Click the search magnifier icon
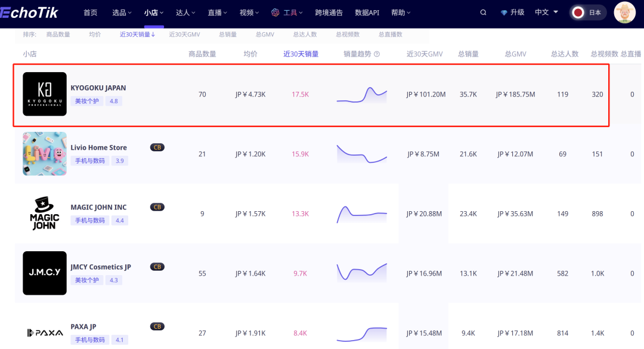 [x=483, y=13]
